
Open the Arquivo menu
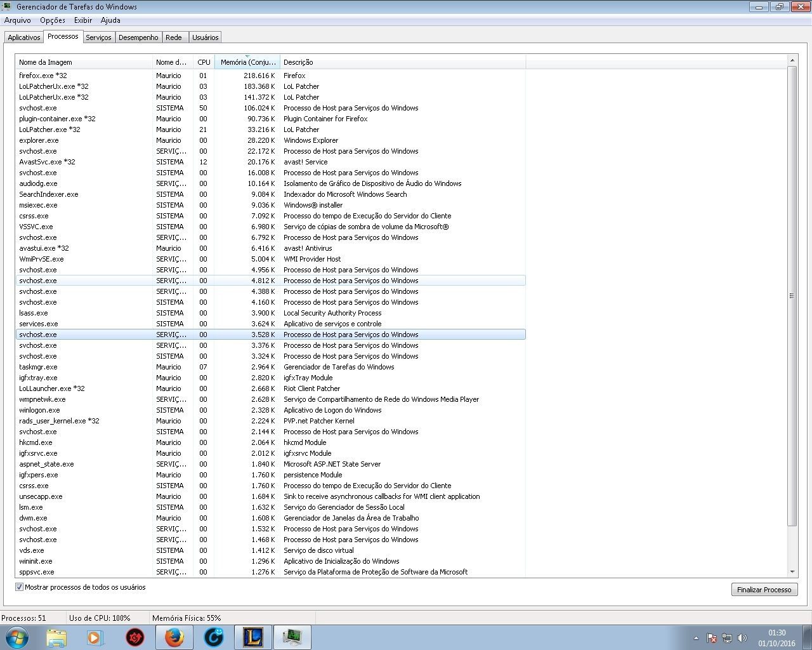(18, 20)
